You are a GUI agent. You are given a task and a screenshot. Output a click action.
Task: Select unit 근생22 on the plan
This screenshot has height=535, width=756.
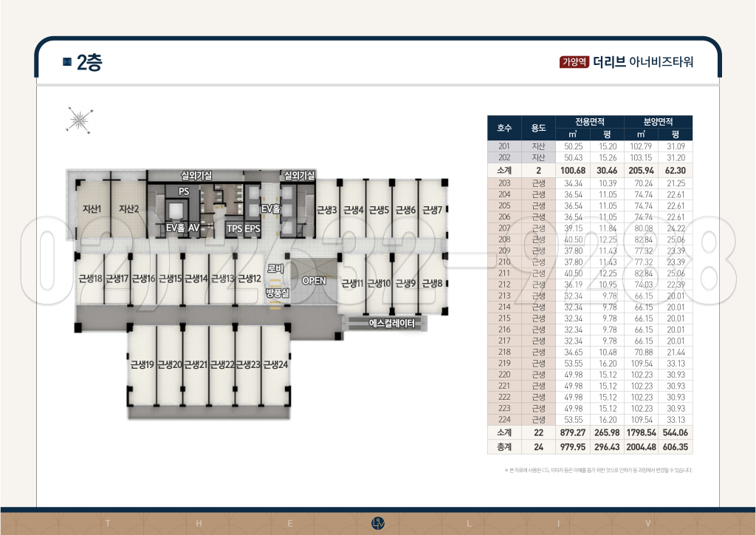pos(222,364)
